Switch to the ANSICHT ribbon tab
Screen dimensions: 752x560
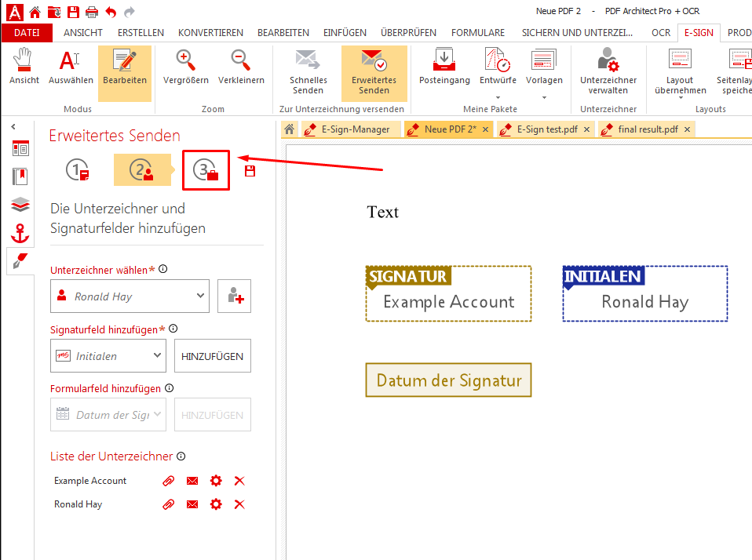coord(83,33)
